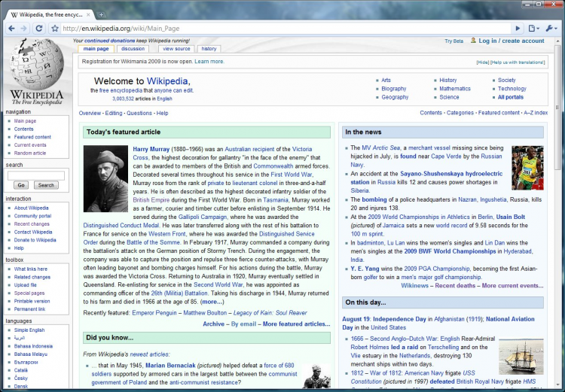
Task: Click the Go search button
Action: pyautogui.click(x=21, y=185)
